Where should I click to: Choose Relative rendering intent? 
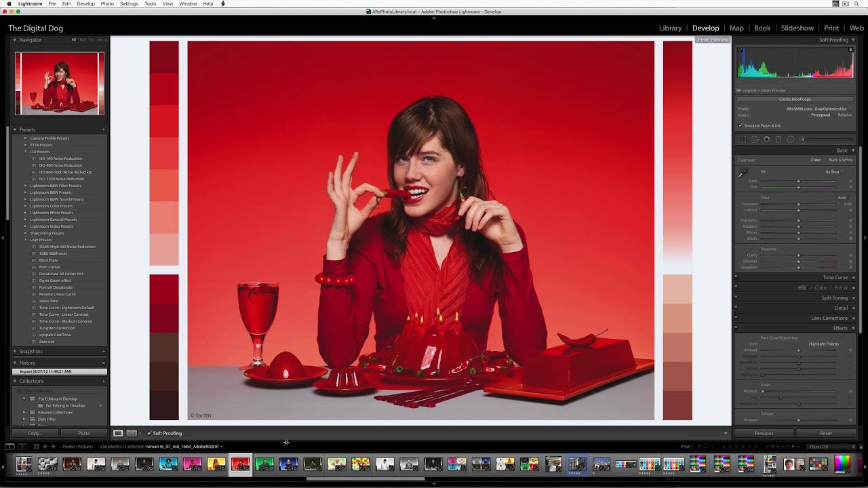tap(845, 115)
